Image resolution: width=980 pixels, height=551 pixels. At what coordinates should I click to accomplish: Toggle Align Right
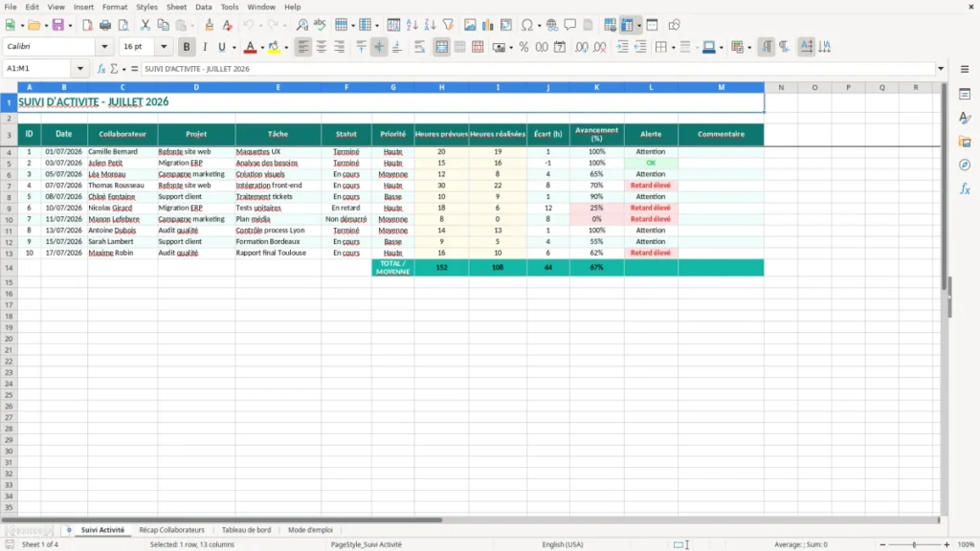pos(340,47)
